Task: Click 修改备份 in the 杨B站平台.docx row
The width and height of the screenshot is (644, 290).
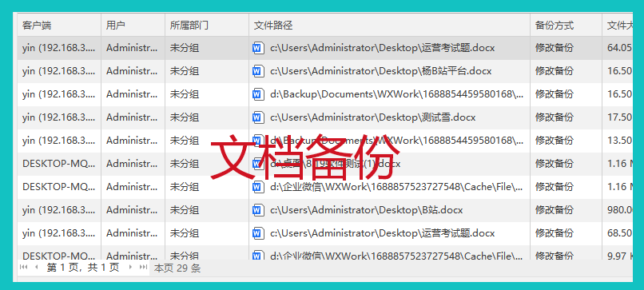Action: [x=555, y=71]
